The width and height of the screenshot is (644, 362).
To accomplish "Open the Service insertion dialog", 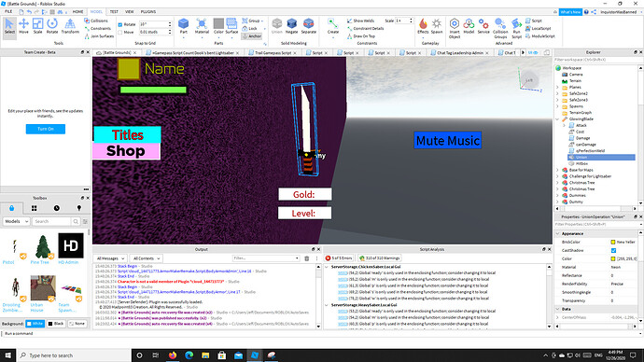I will 483,26.
